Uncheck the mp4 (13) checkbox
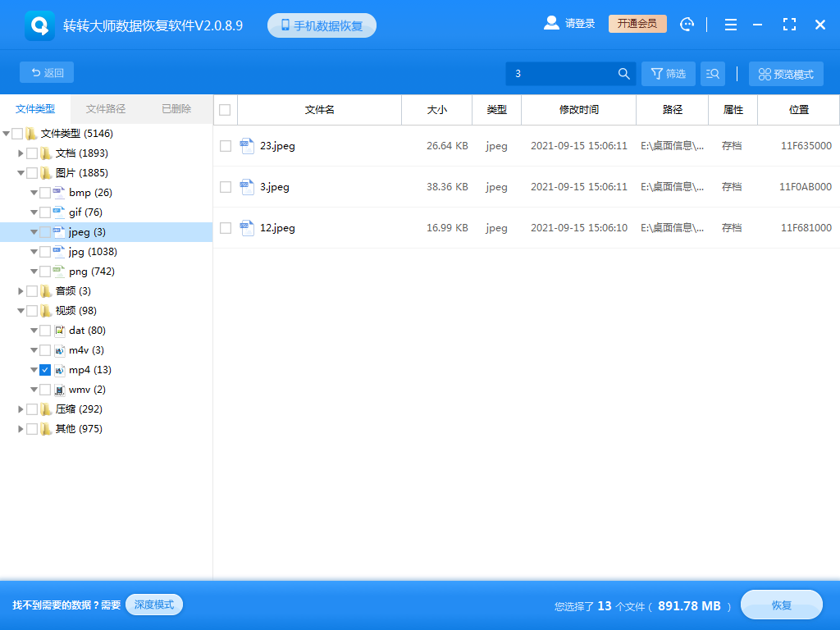840x630 pixels. pyautogui.click(x=45, y=369)
